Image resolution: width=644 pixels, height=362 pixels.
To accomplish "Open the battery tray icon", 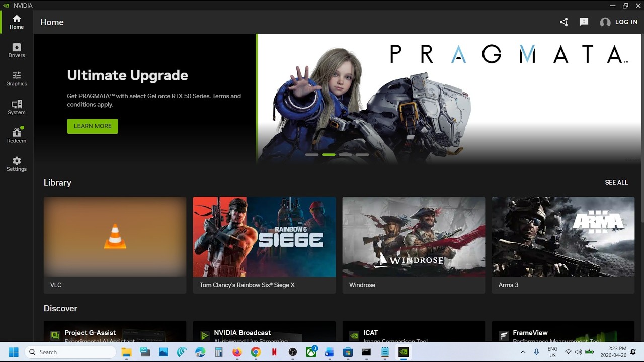I will point(589,352).
